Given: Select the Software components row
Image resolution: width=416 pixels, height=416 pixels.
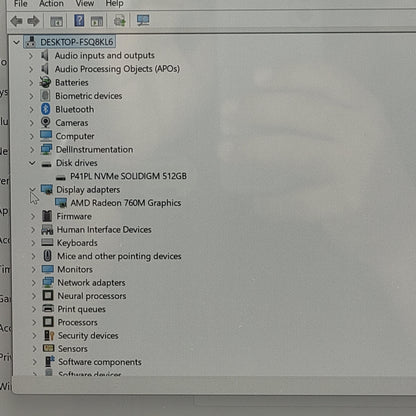Looking at the screenshot, I should pos(100,362).
